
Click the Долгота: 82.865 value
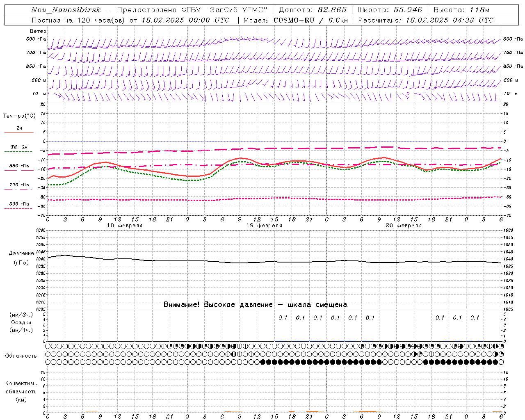(x=313, y=10)
